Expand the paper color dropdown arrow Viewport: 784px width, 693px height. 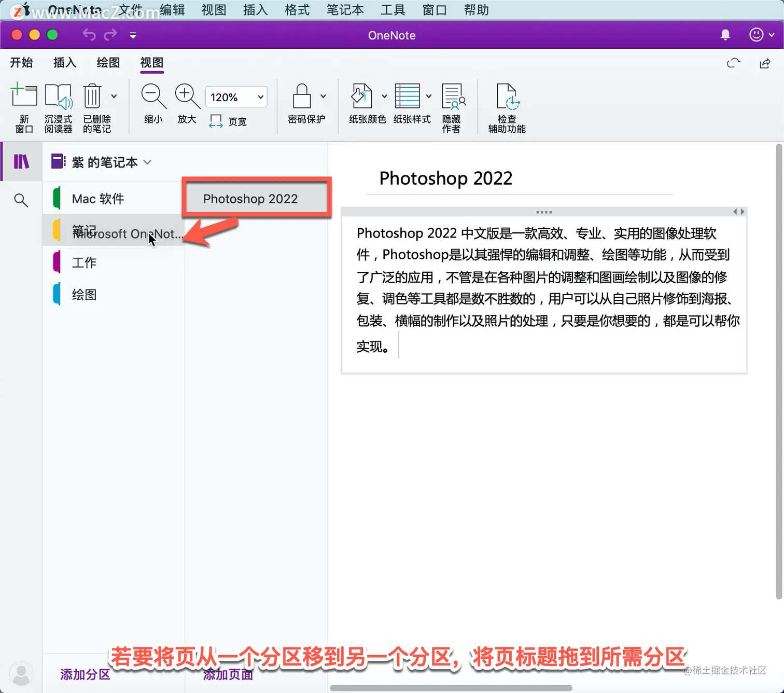(x=384, y=96)
